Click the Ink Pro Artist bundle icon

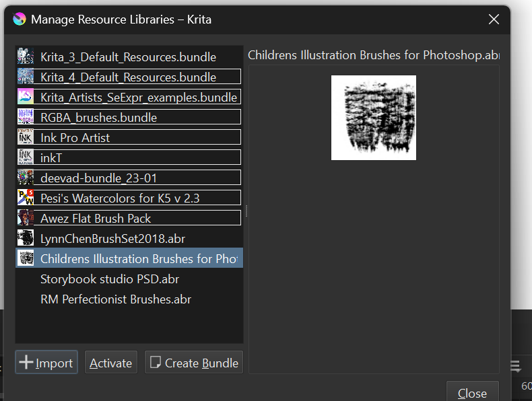[26, 137]
